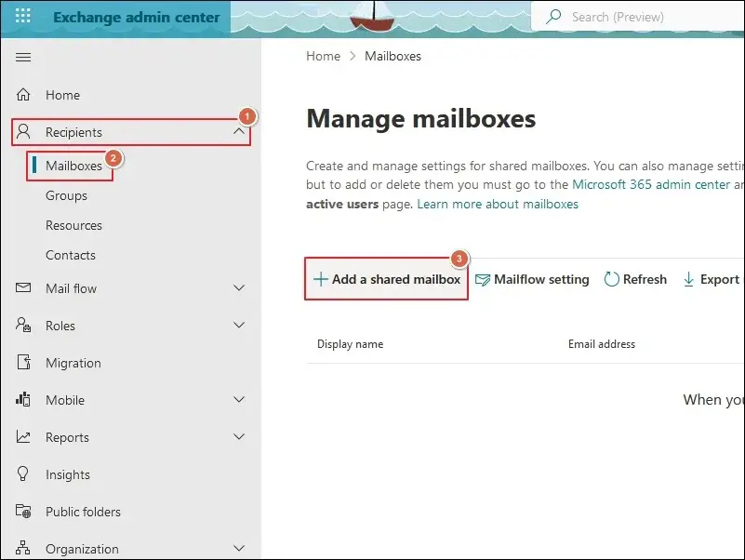Image resolution: width=745 pixels, height=560 pixels.
Task: Go to Home in the sidebar
Action: 62,95
